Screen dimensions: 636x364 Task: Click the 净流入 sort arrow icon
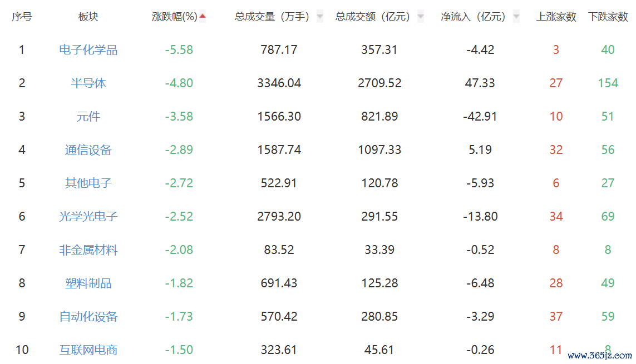click(x=516, y=17)
